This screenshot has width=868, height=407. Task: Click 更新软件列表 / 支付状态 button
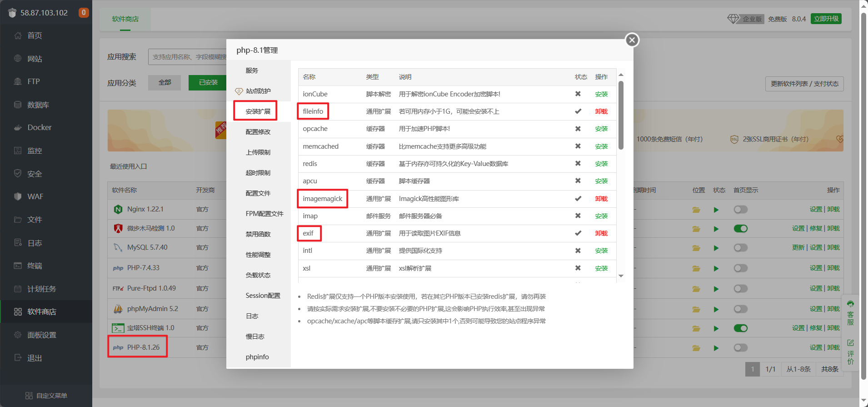804,84
